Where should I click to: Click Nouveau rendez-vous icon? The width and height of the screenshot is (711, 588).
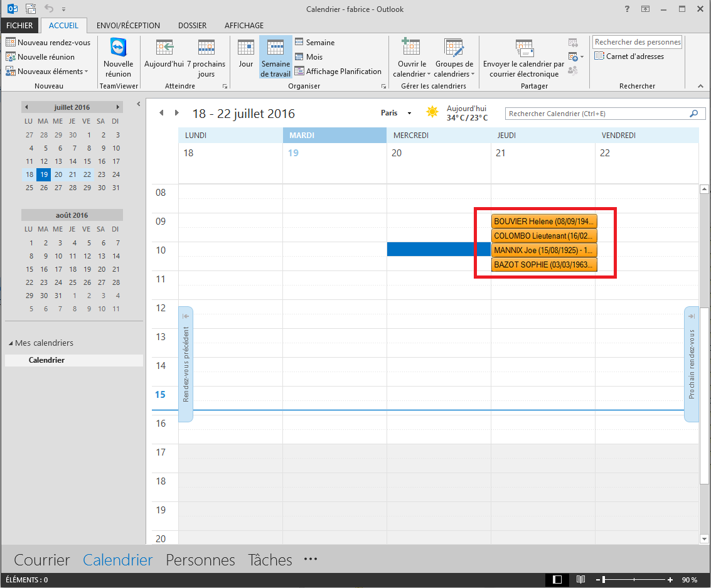11,43
